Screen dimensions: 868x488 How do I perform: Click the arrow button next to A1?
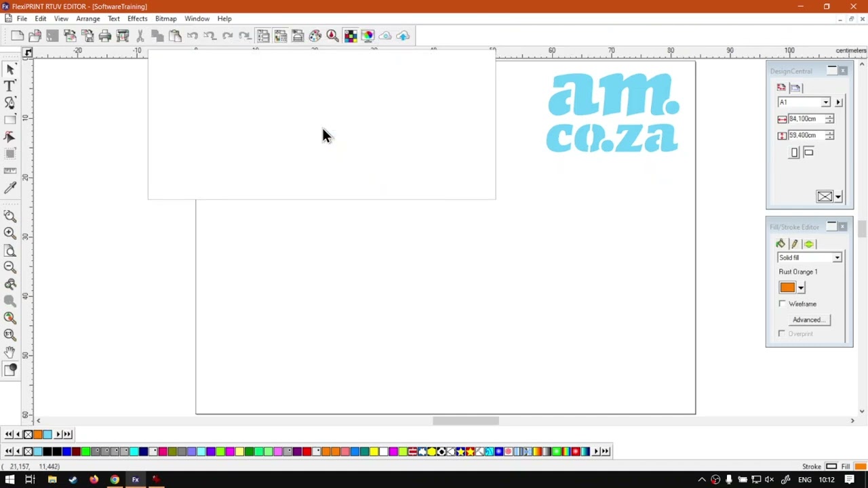838,102
